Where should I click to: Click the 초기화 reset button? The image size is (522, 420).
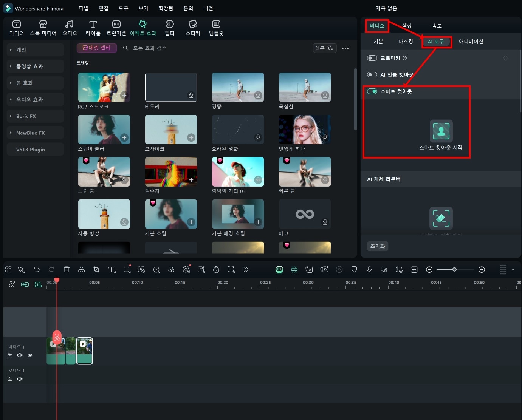coord(378,246)
